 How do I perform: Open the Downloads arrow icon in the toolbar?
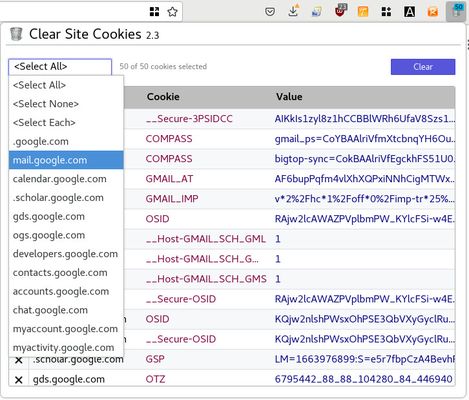pyautogui.click(x=293, y=11)
